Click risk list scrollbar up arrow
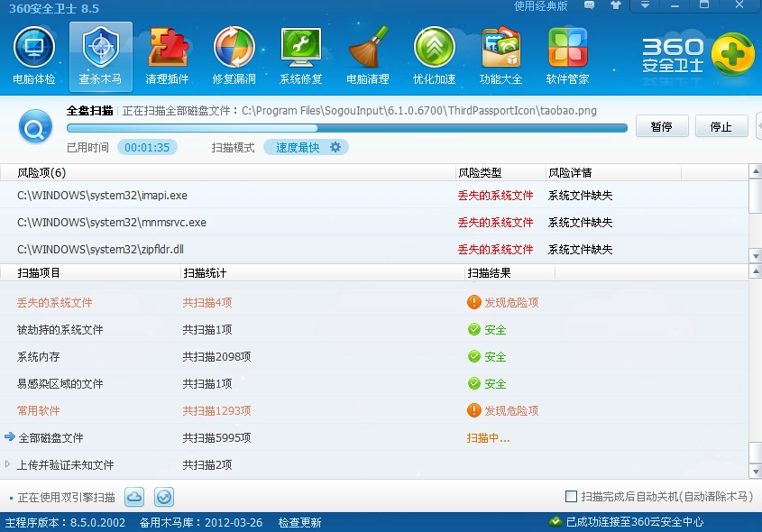This screenshot has height=532, width=762. 756,171
